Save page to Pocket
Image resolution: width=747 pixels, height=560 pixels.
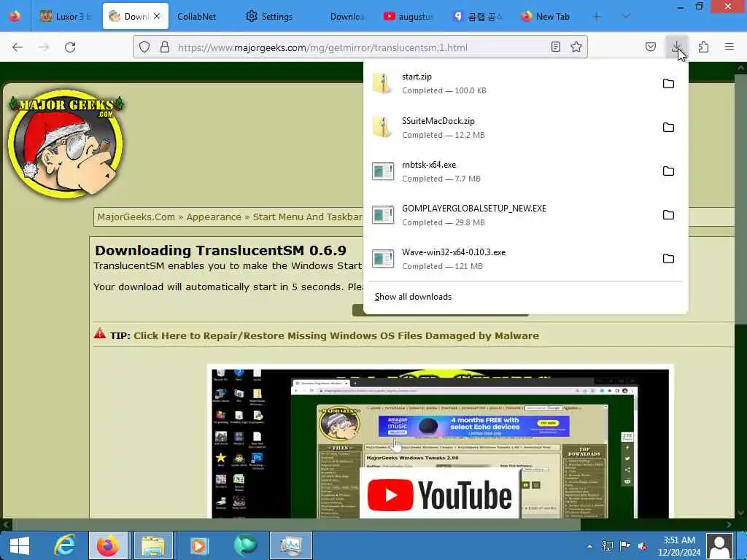coord(650,47)
